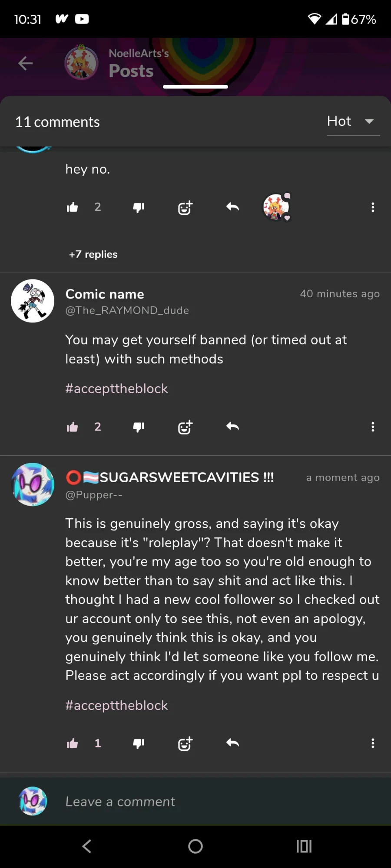Add reaction to @Pupper-- comment

coord(185,744)
